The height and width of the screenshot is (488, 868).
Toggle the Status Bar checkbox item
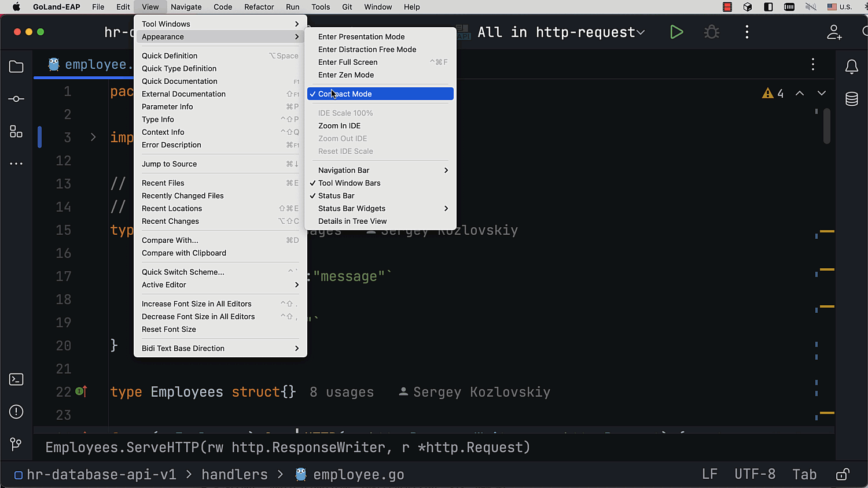[x=336, y=195]
